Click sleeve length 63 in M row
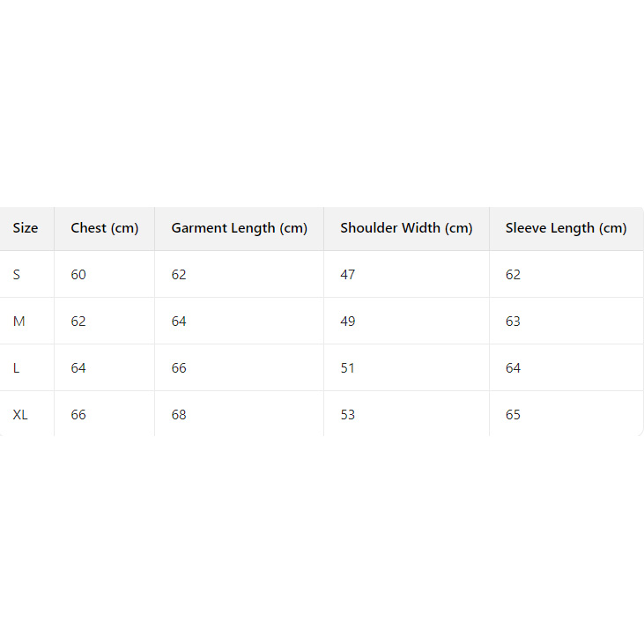Viewport: 644px width, 644px height. 513,322
